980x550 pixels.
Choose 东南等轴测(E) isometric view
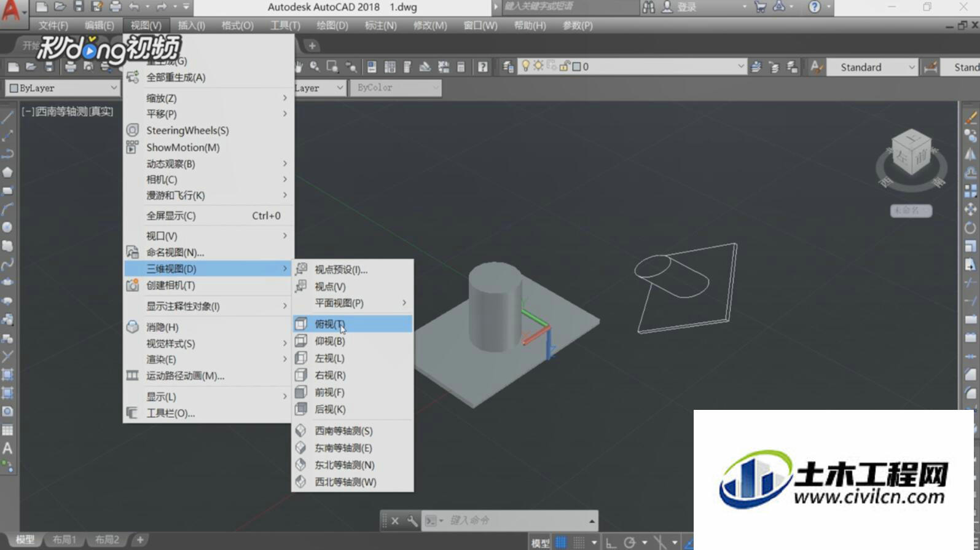pyautogui.click(x=352, y=448)
